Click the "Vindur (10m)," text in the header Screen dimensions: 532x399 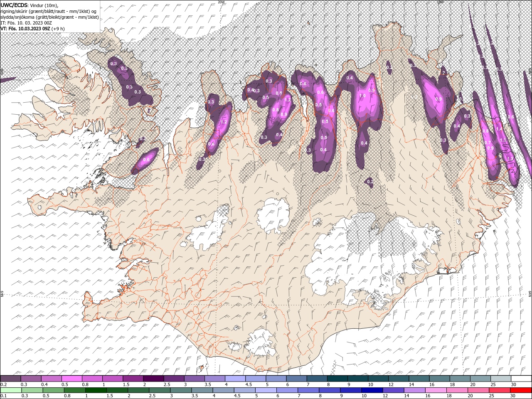pyautogui.click(x=44, y=5)
